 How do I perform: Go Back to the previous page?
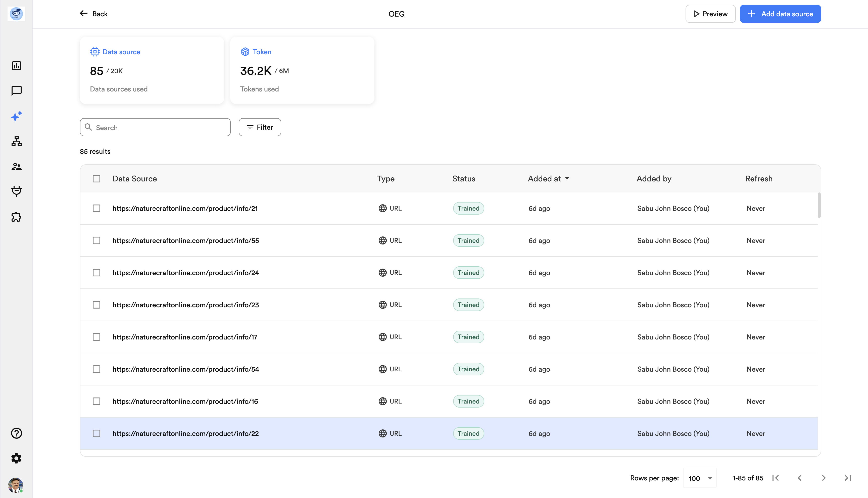click(93, 14)
